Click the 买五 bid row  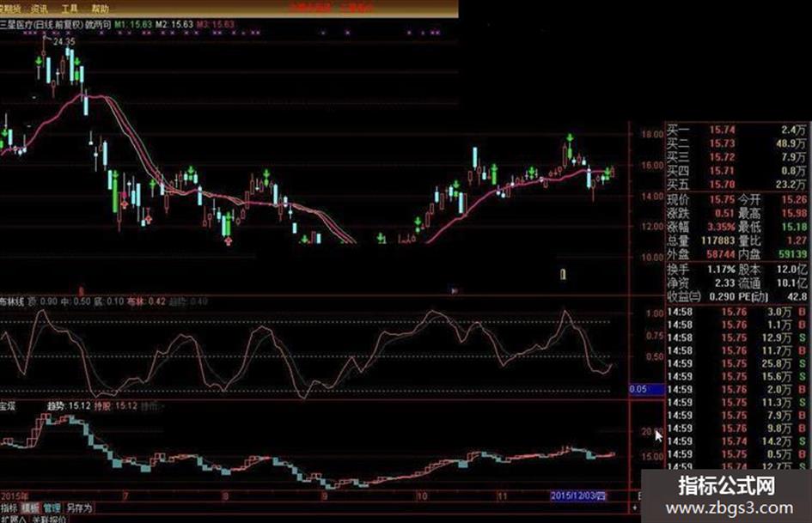pos(736,185)
